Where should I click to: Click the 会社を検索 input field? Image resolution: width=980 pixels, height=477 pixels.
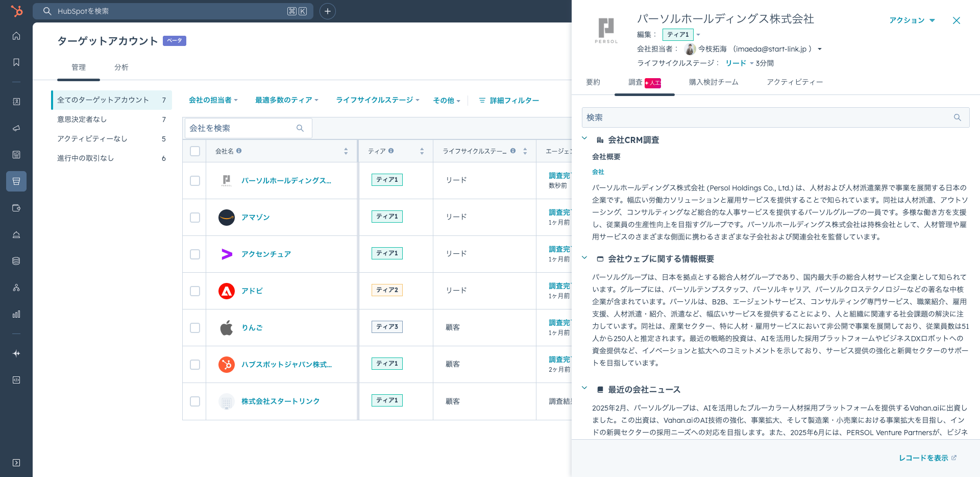pyautogui.click(x=240, y=128)
